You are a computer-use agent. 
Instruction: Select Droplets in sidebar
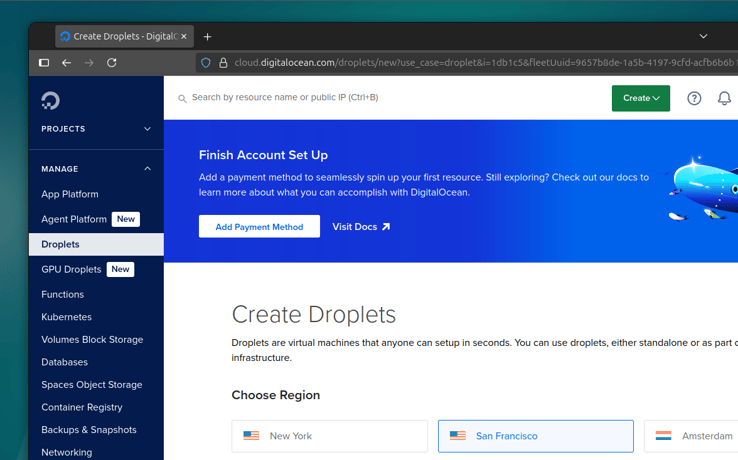coord(96,244)
